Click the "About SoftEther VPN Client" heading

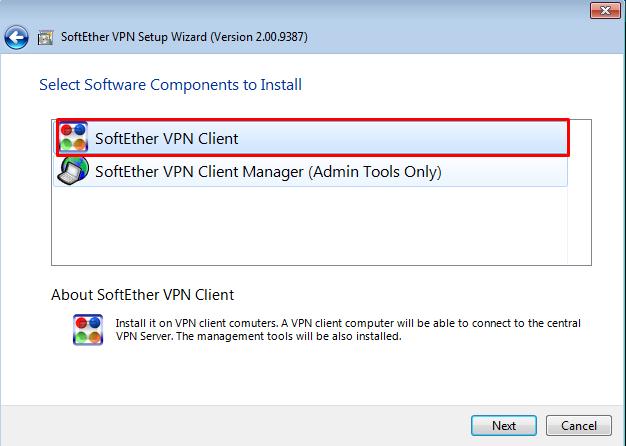coord(143,295)
